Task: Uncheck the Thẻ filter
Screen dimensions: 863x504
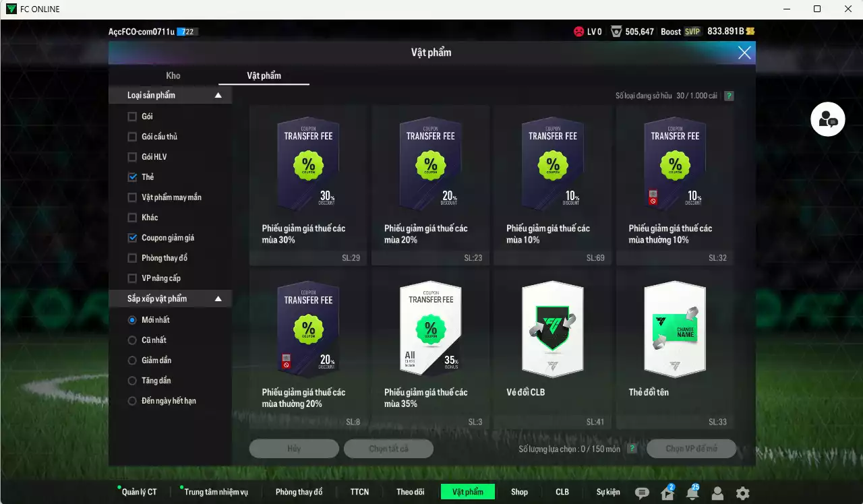Action: (x=132, y=177)
